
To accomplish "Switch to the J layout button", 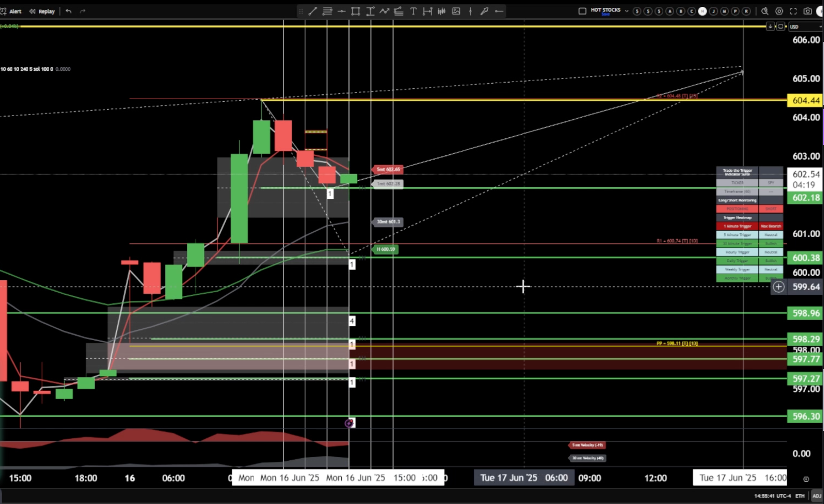I will (713, 11).
